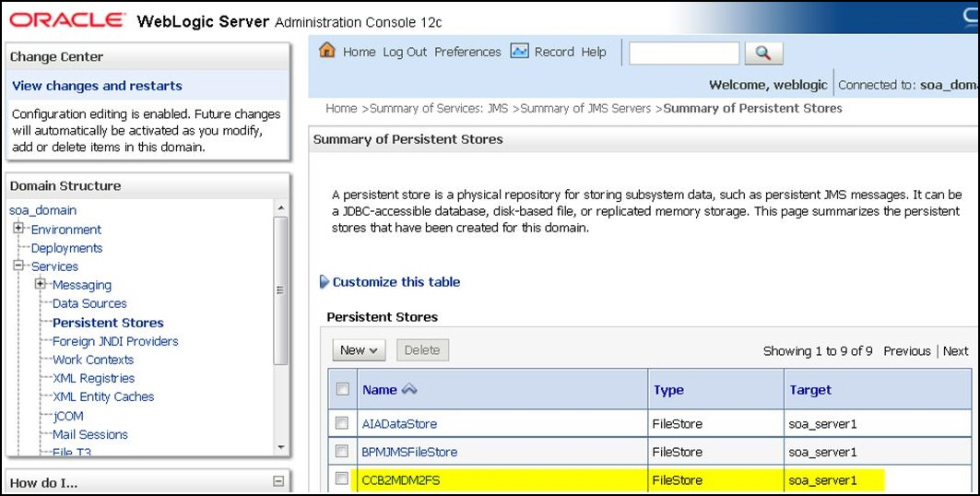This screenshot has width=980, height=496.
Task: Click Log Out in the toolbar
Action: [405, 52]
